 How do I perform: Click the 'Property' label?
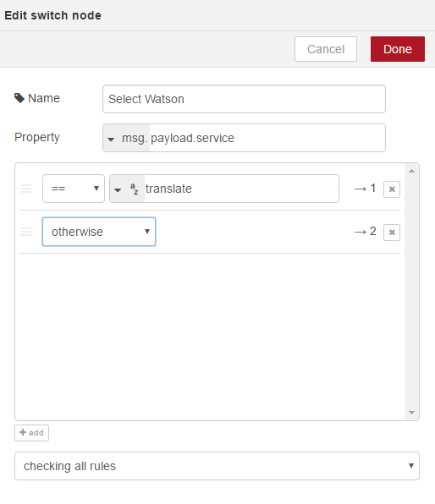click(37, 137)
